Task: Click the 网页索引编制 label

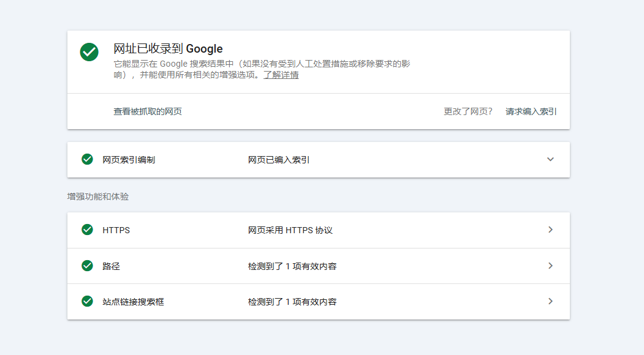Action: pos(129,160)
